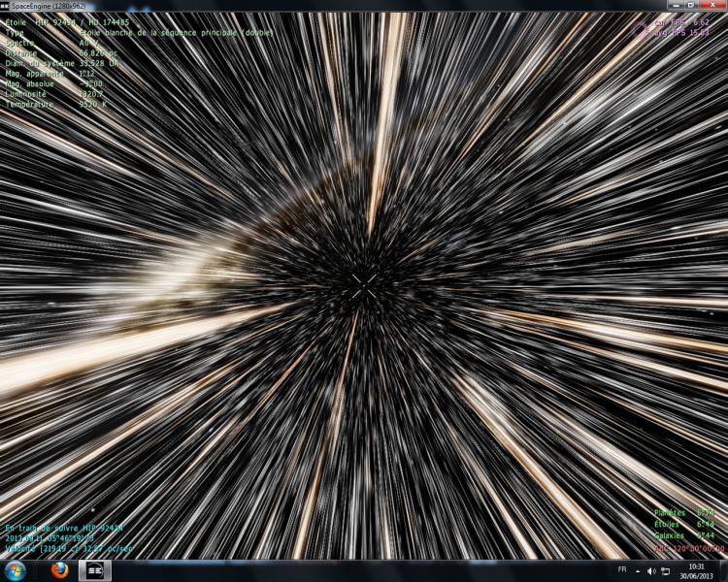Click the center crosshair target marker
Viewport: 728px width, 582px height.
click(364, 286)
